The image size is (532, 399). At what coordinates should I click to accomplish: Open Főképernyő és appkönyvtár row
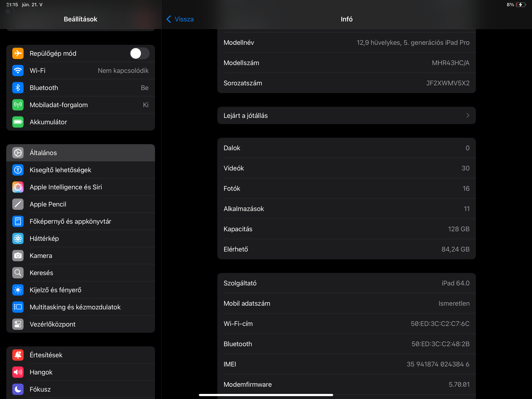click(x=81, y=221)
